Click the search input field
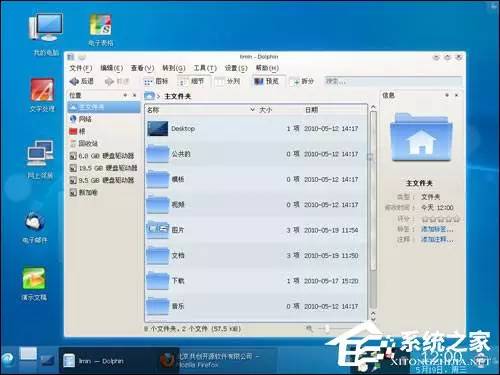Screen dimensions: 500x375 click(393, 81)
